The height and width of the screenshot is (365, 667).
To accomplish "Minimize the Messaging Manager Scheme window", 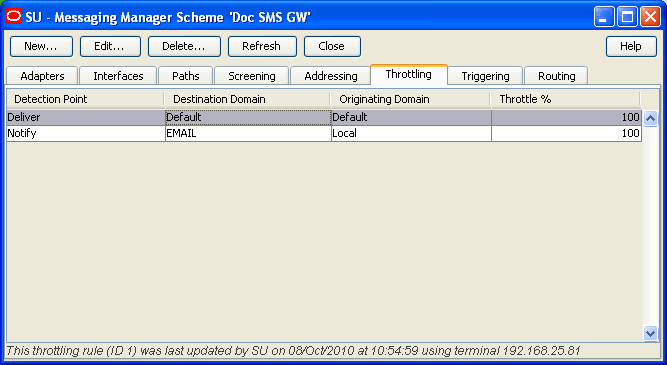I will [x=604, y=17].
